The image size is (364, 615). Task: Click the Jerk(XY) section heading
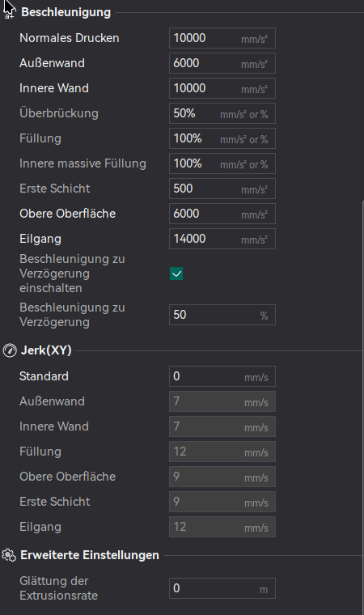coord(46,350)
